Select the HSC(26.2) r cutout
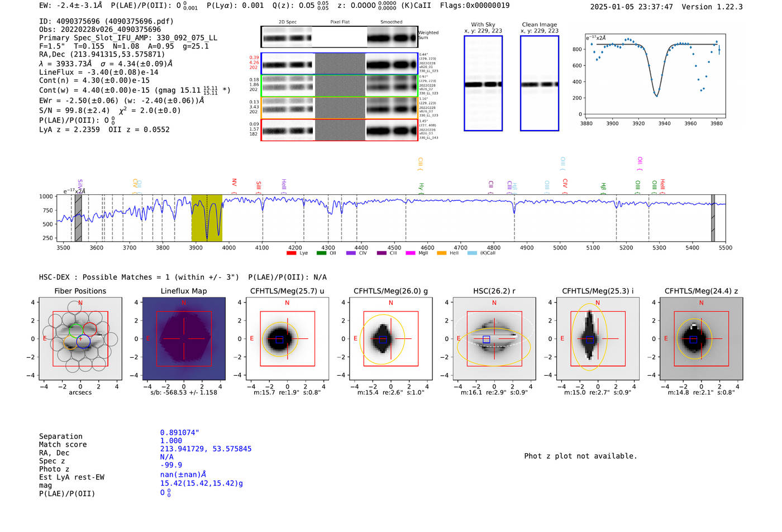The image size is (782, 532). pos(494,338)
